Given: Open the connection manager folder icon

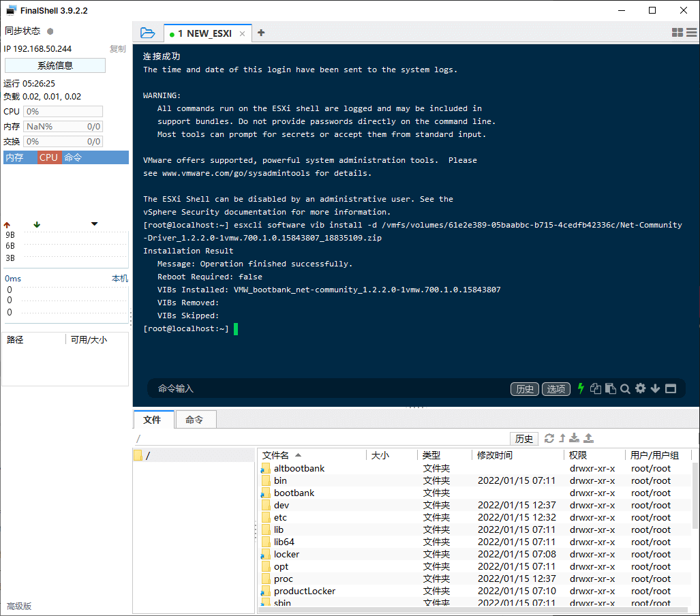Looking at the screenshot, I should point(147,33).
